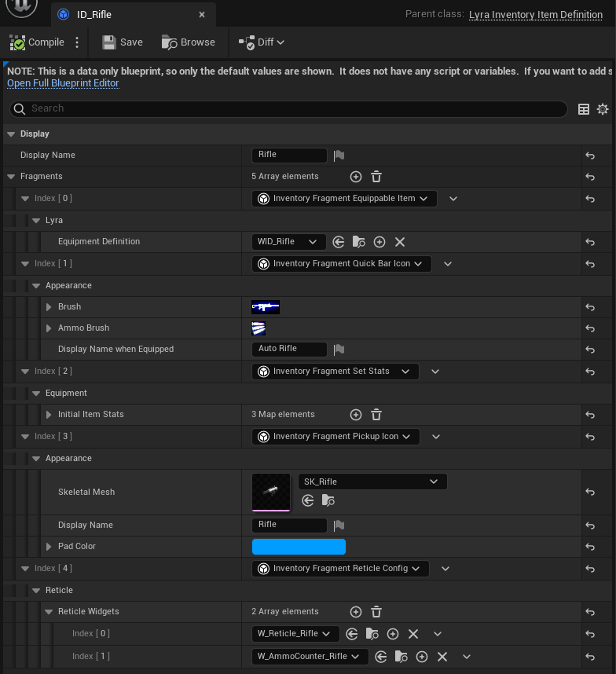
Task: Open Inventory Fragment Equippable Item dropdown
Action: point(344,199)
